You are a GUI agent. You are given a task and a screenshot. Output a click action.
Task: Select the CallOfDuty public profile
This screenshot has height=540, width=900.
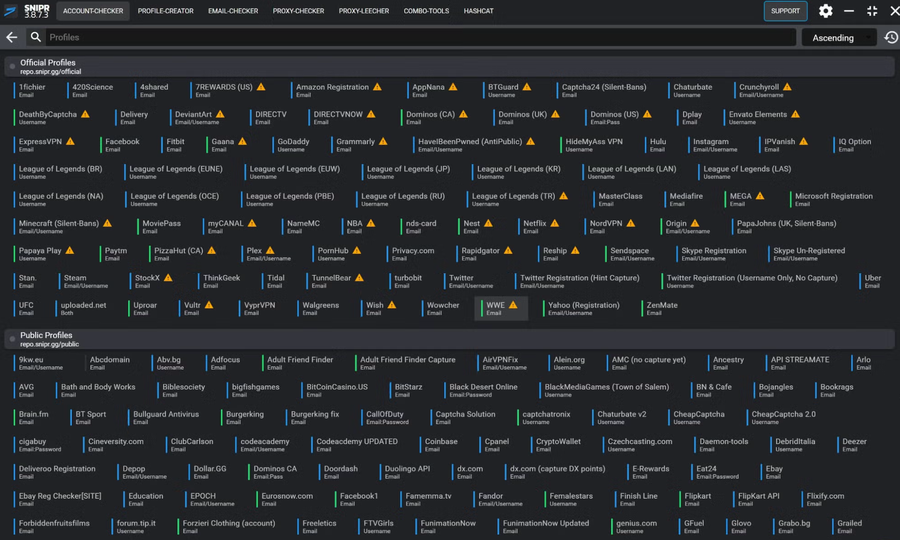[386, 417]
